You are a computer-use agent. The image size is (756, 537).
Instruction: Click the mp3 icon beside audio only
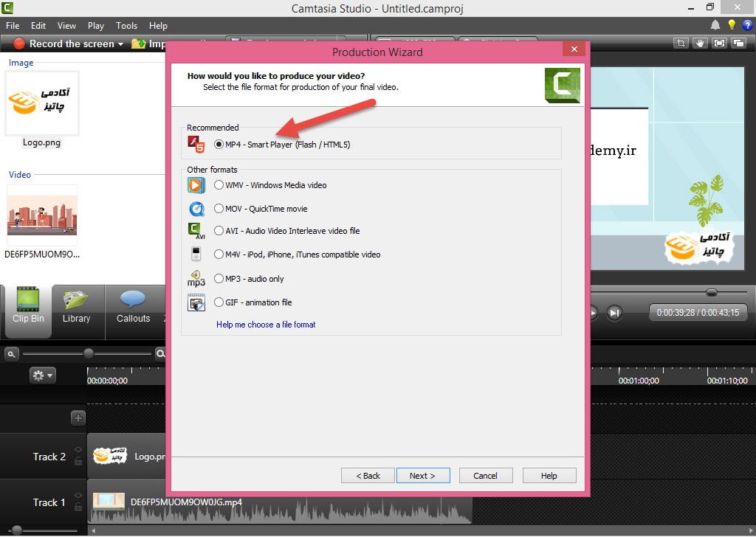pyautogui.click(x=196, y=278)
